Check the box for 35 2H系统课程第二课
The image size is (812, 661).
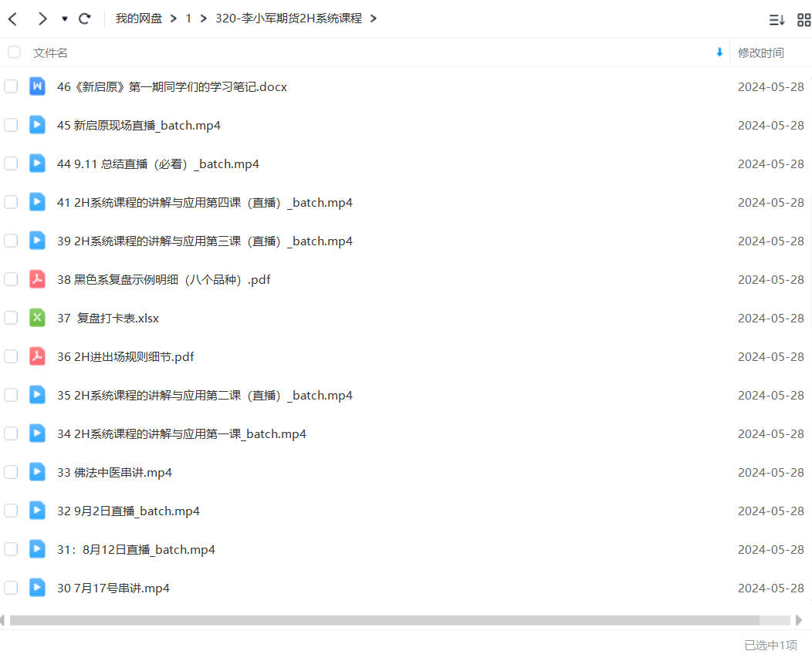[x=11, y=395]
